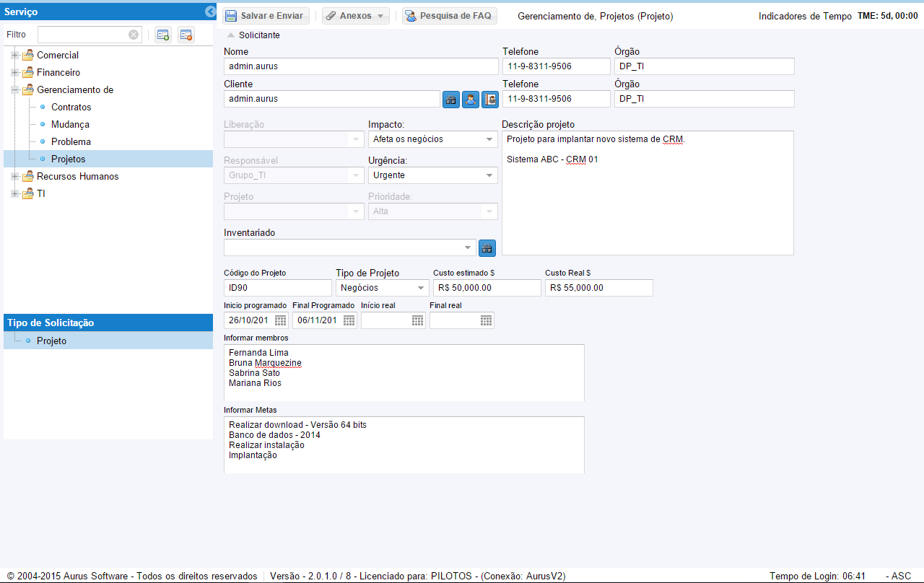Open the Urgência dropdown
924x583 pixels.
point(490,175)
